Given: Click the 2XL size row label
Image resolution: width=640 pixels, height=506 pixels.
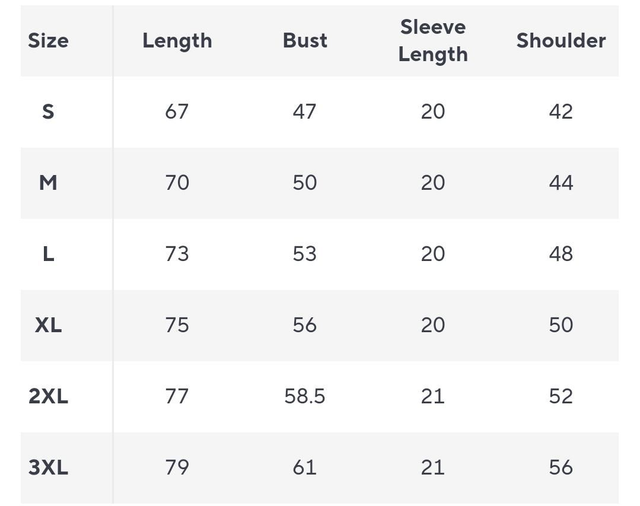Looking at the screenshot, I should pos(48,396).
